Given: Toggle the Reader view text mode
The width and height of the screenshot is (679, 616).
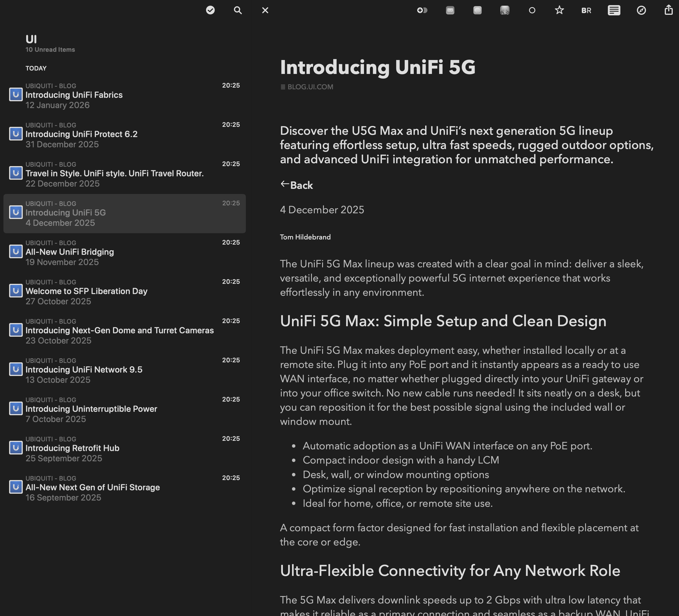Looking at the screenshot, I should pos(614,10).
